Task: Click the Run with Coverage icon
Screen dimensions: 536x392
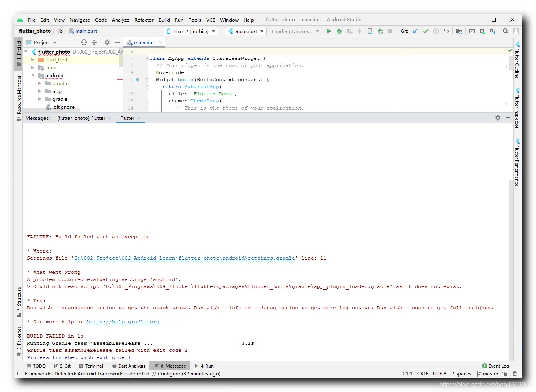Action: point(349,31)
